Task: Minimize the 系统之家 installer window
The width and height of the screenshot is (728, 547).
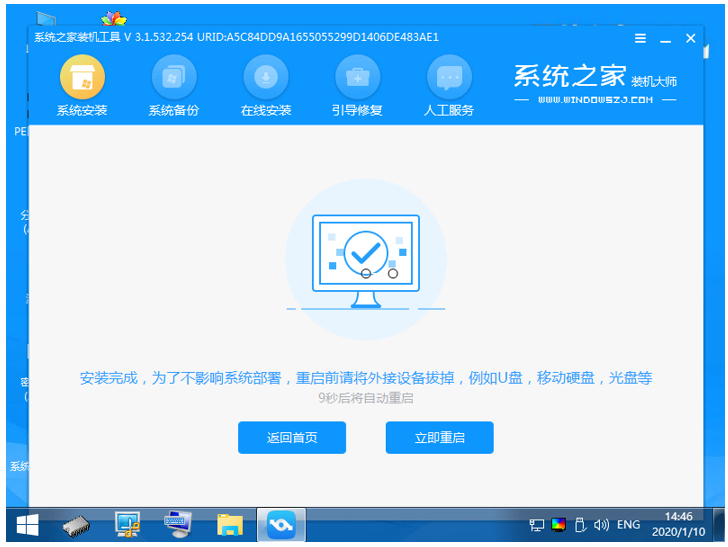Action: coord(666,38)
